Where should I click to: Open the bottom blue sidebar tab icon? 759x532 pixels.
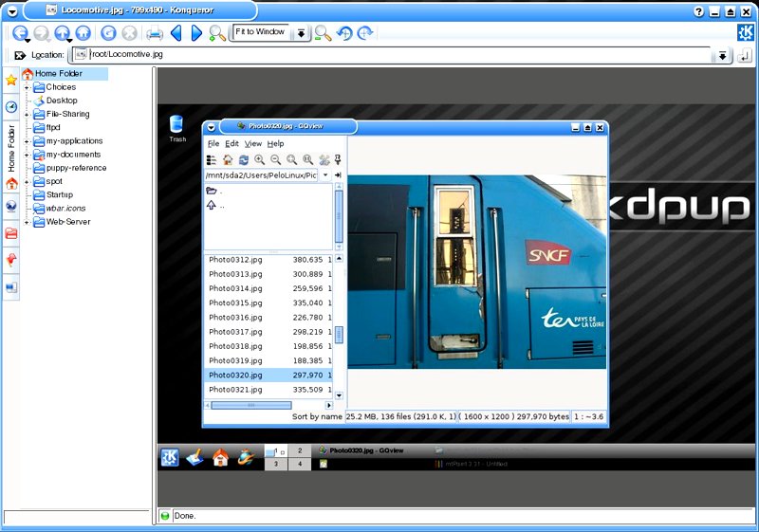pyautogui.click(x=11, y=287)
